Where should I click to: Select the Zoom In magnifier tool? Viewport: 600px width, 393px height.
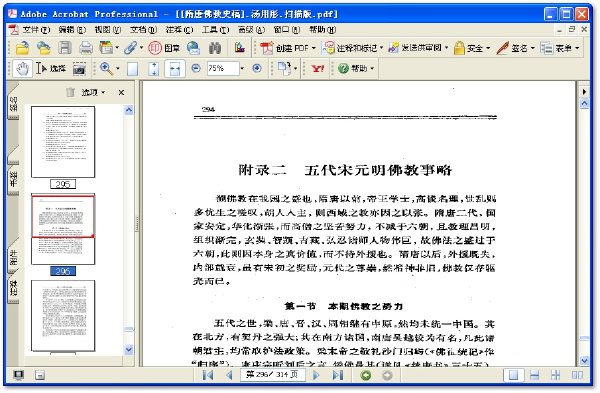point(106,68)
